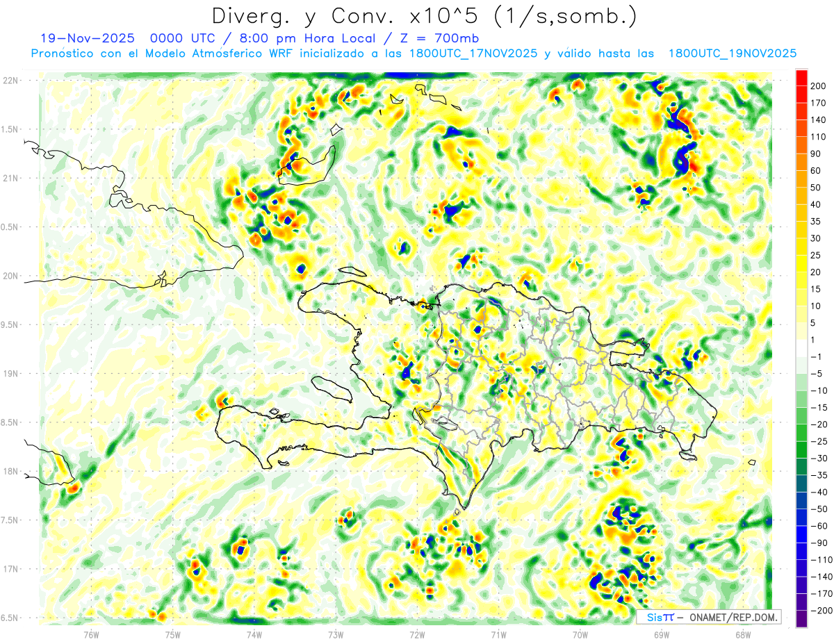Image resolution: width=834 pixels, height=644 pixels.
Task: Click the '-10' colorbar label
Action: [x=820, y=390]
